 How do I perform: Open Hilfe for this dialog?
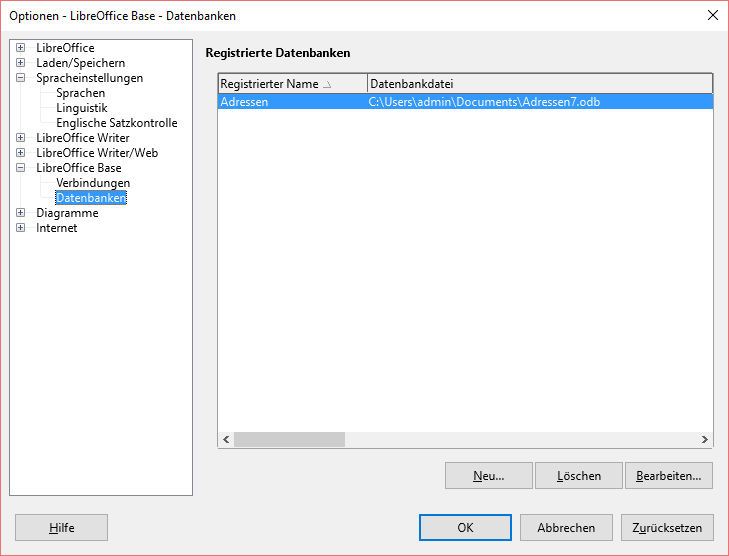[x=61, y=528]
